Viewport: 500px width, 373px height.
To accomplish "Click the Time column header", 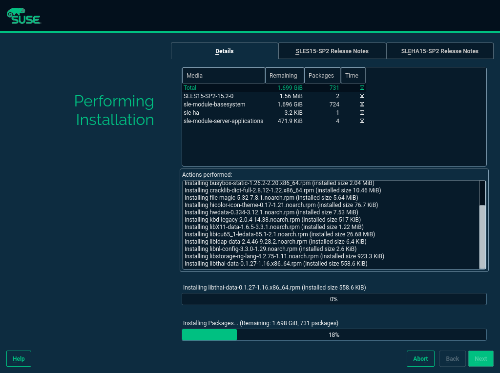I will coord(353,75).
